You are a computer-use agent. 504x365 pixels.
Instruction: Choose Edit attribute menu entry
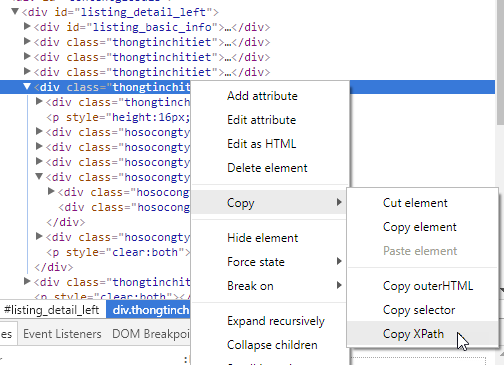(x=270, y=120)
